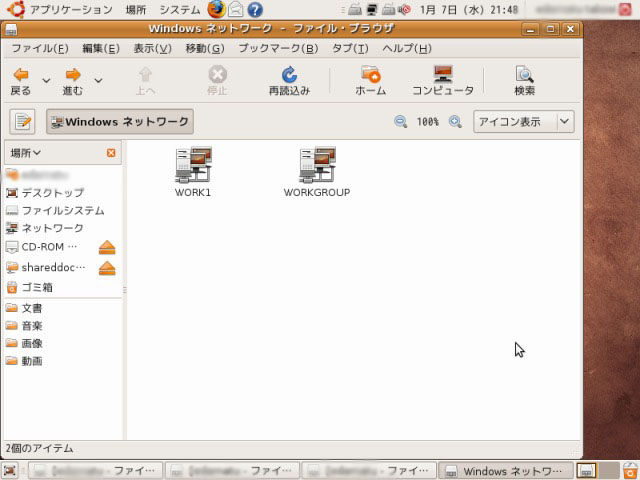Click the 100% zoom level label
Image resolution: width=640 pixels, height=480 pixels.
[x=428, y=122]
